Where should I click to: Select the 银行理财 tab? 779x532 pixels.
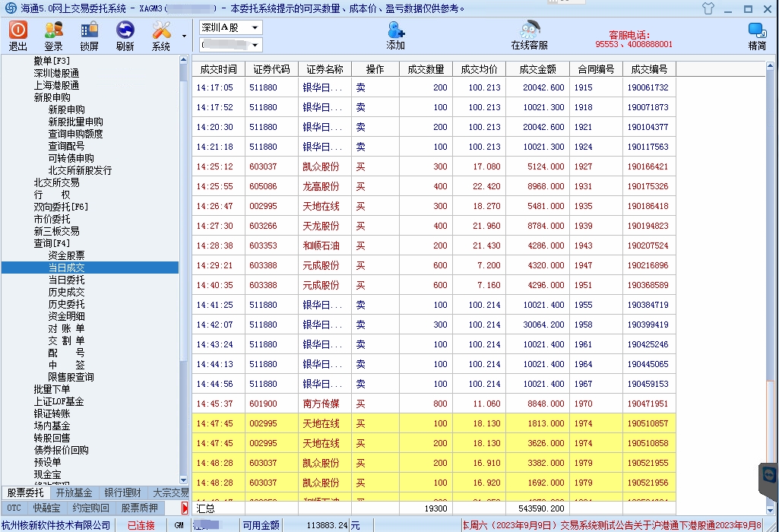click(x=122, y=492)
